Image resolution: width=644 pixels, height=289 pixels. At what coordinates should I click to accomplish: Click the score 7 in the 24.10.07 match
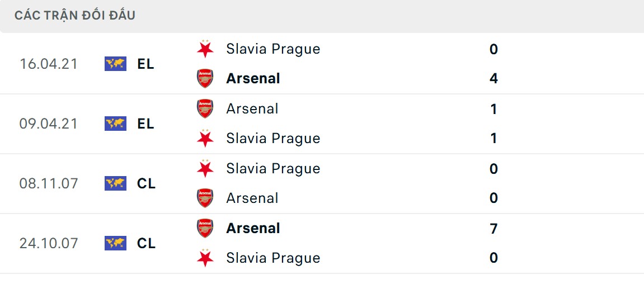(x=493, y=229)
